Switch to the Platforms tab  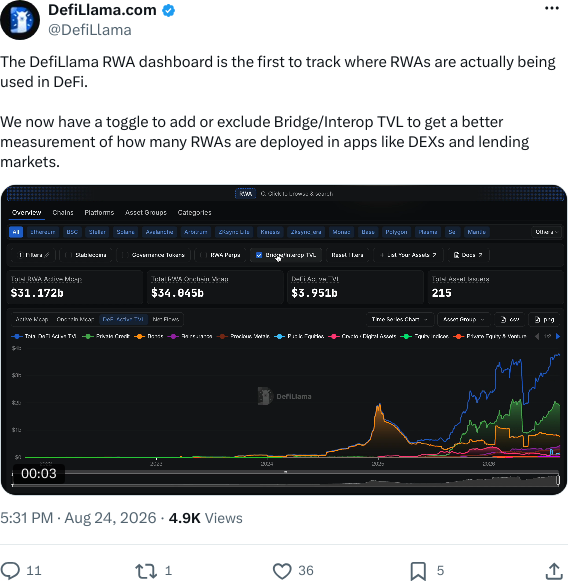click(99, 212)
